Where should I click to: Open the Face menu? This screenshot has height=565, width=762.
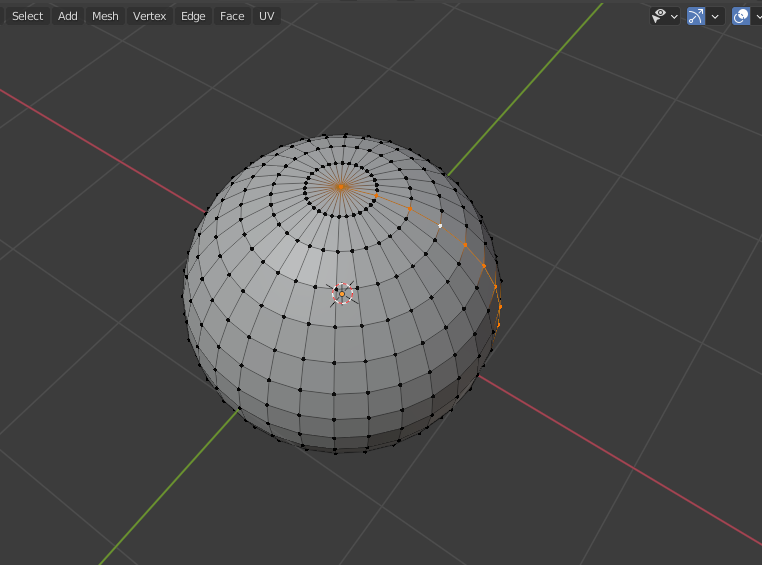(x=232, y=16)
